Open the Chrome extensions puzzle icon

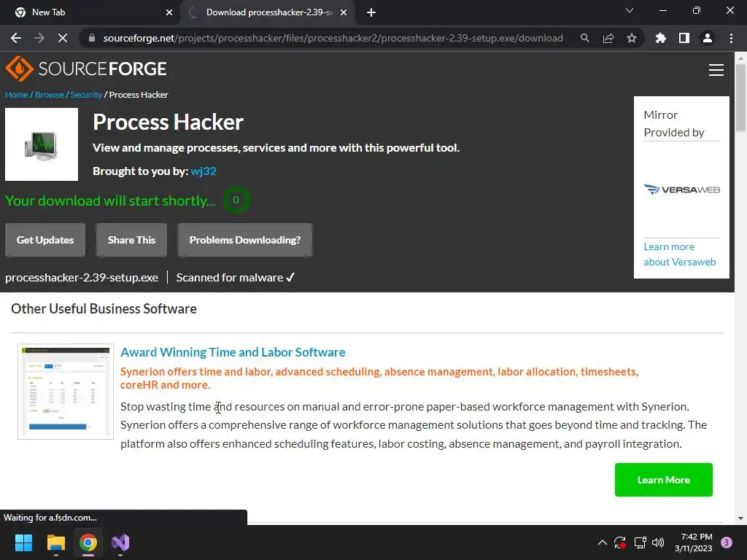tap(660, 38)
